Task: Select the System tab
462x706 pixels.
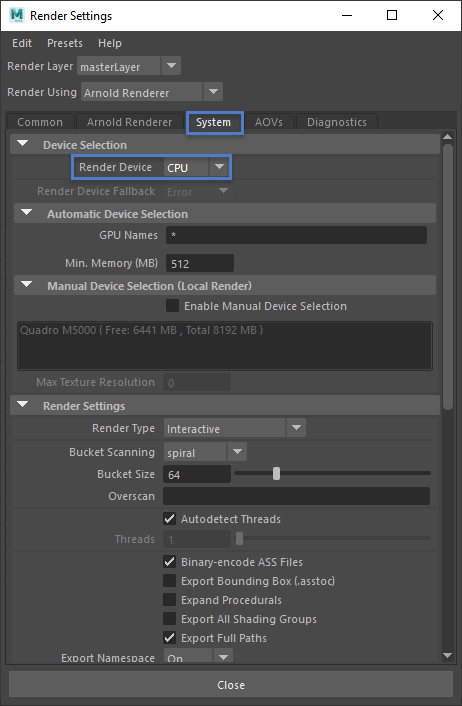Action: [213, 122]
